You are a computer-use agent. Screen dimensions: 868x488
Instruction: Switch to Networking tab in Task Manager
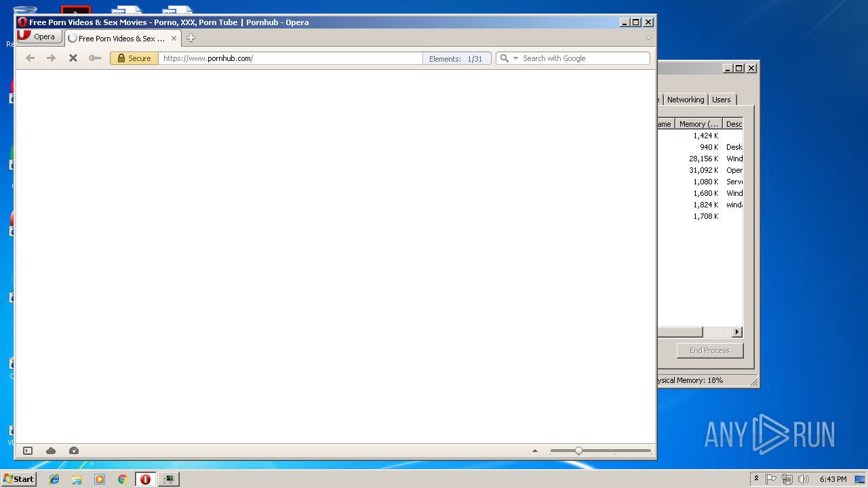[686, 100]
